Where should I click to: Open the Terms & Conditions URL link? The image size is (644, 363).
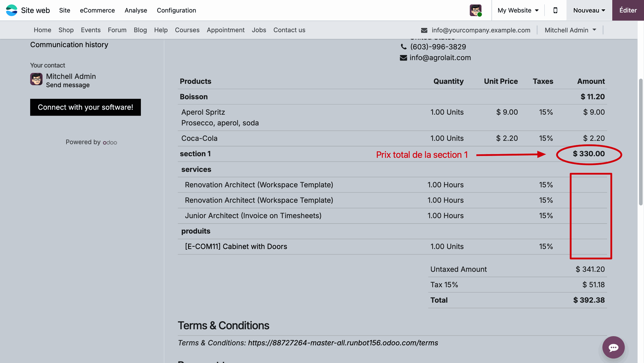pyautogui.click(x=343, y=343)
